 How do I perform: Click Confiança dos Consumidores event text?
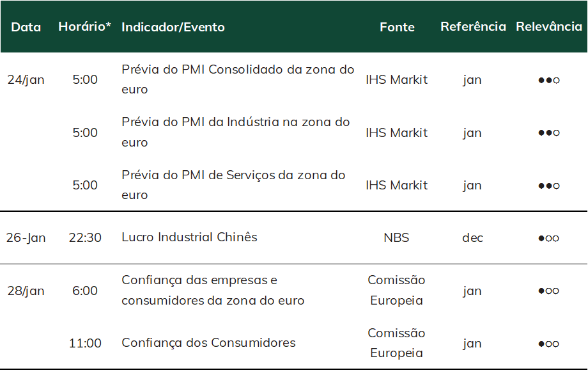208,343
